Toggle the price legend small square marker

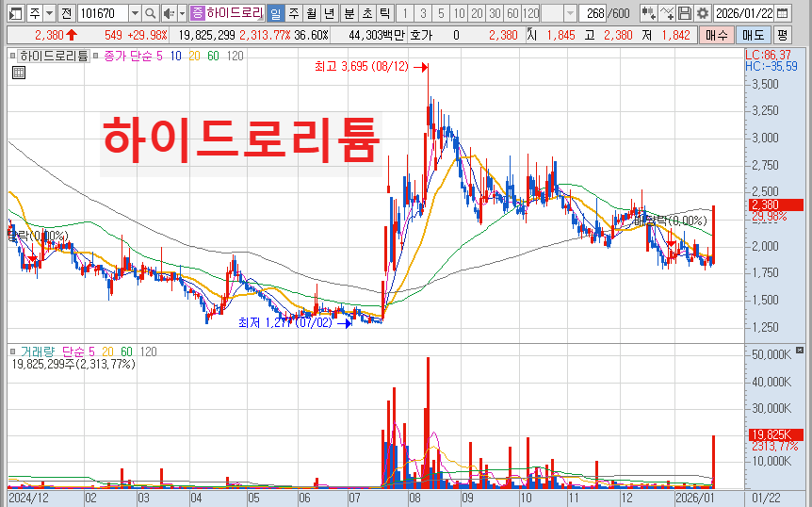click(x=13, y=56)
